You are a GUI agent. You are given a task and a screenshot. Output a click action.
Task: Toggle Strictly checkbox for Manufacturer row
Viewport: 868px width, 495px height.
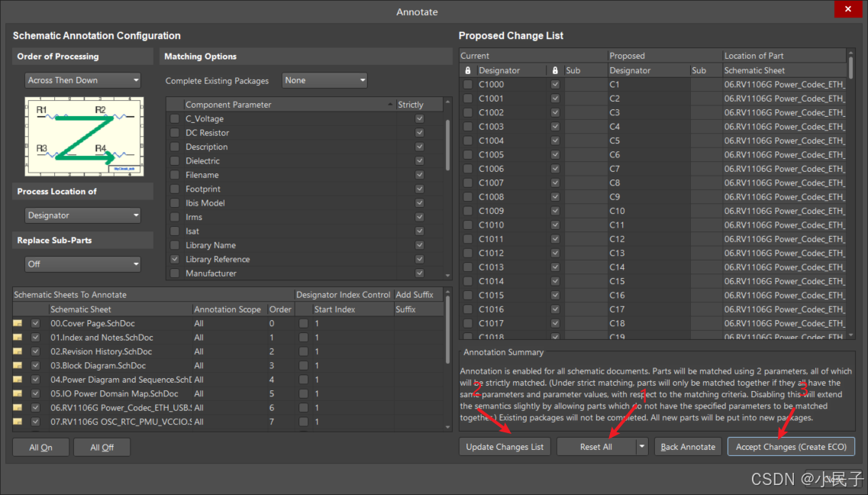click(x=420, y=273)
